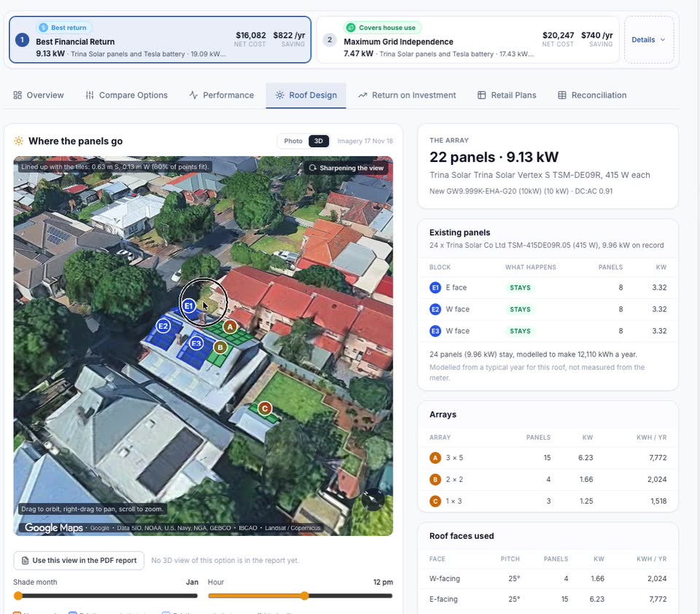Click array B marker on the roof
This screenshot has width=700, height=614.
[x=220, y=347]
